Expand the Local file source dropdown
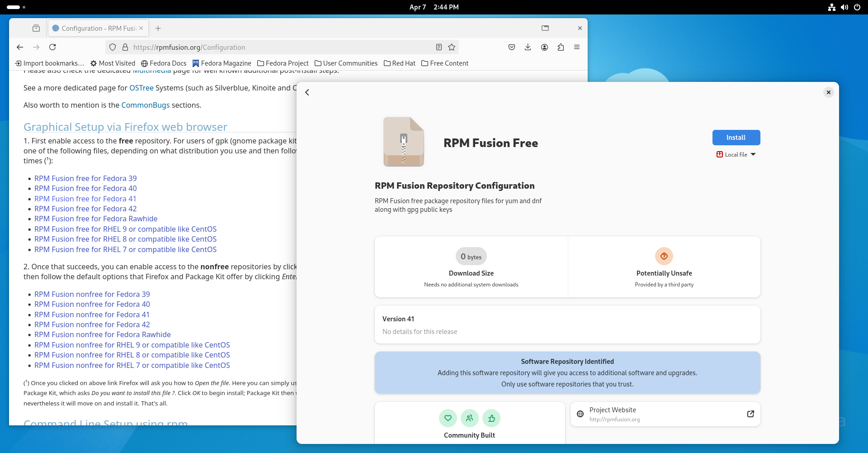This screenshot has height=453, width=868. [736, 155]
